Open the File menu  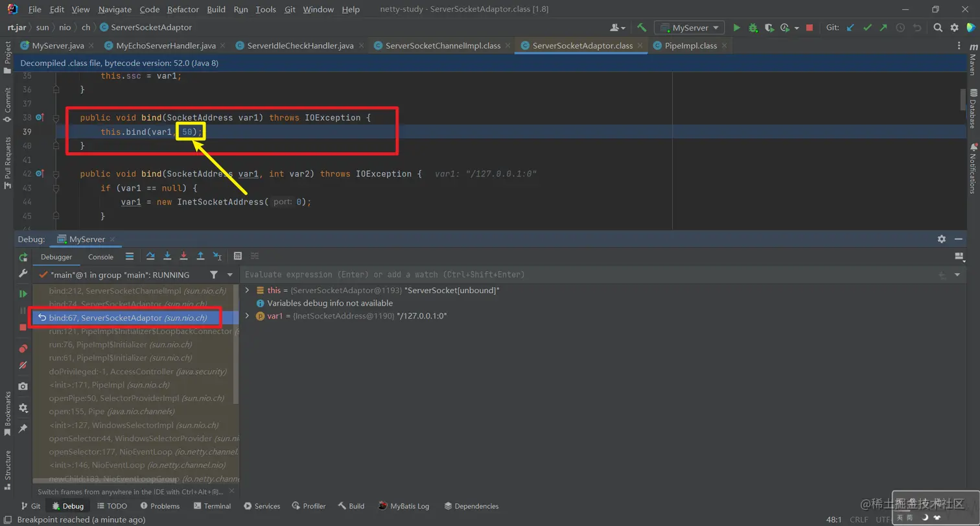coord(35,10)
